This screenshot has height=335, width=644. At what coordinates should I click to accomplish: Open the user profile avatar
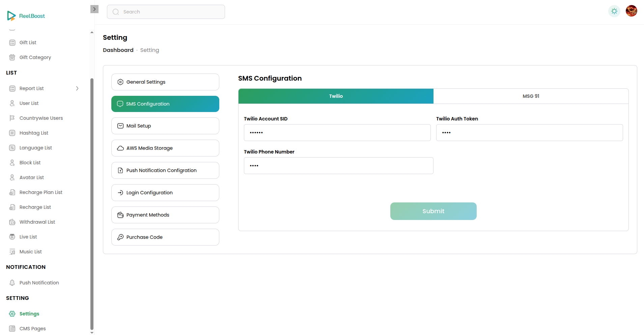click(632, 11)
